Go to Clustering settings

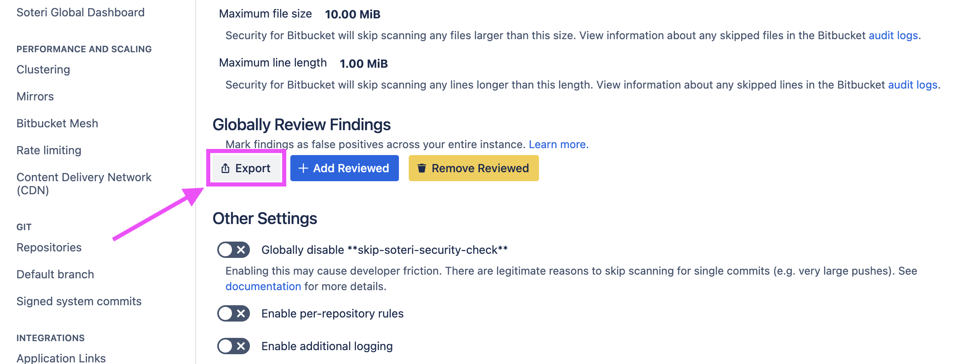[43, 69]
